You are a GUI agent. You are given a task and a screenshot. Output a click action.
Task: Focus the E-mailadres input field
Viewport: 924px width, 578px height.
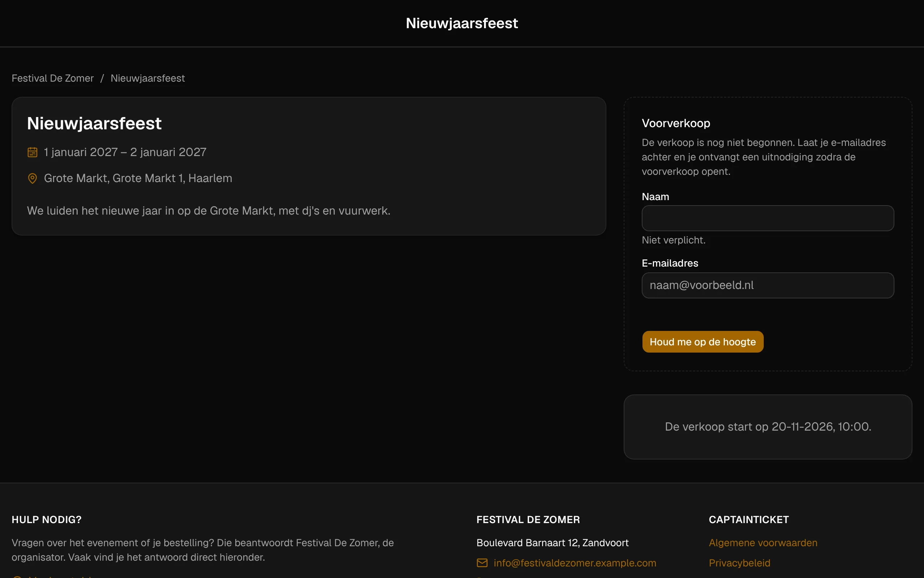point(768,285)
